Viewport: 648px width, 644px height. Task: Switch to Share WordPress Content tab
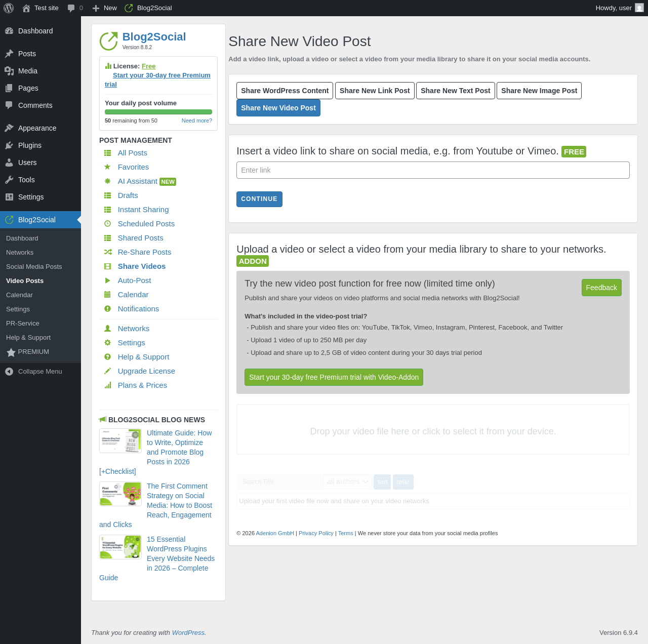285,91
